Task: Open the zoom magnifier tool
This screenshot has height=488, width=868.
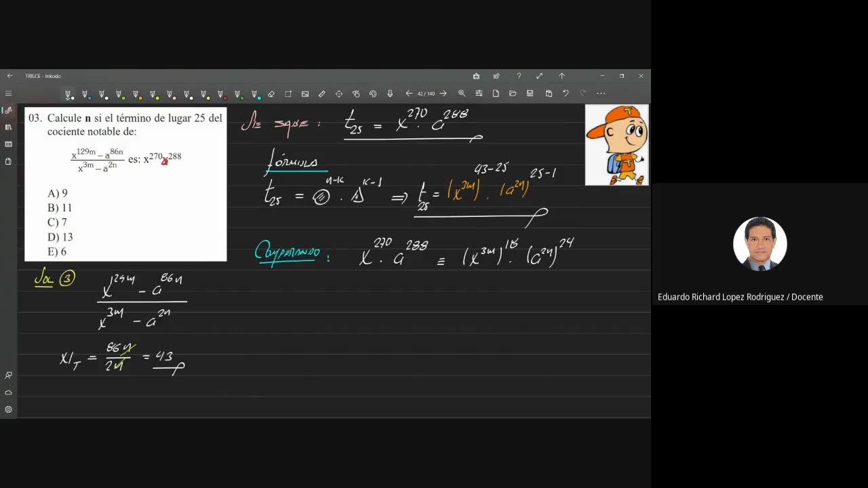Action: (x=462, y=94)
